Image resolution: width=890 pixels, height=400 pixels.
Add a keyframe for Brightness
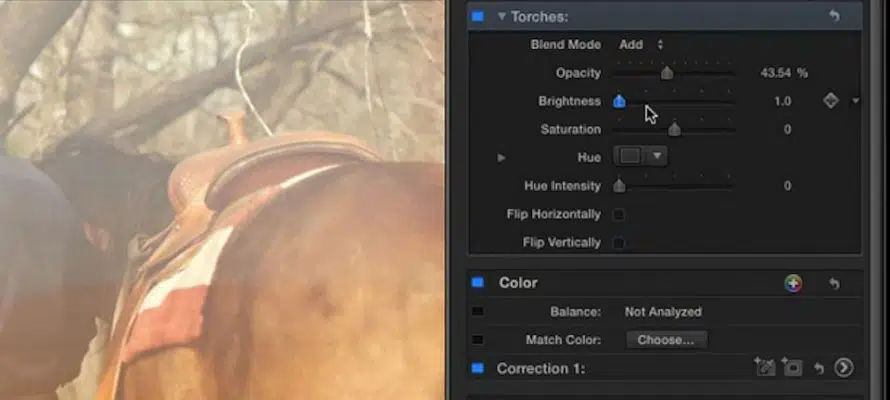pos(830,101)
